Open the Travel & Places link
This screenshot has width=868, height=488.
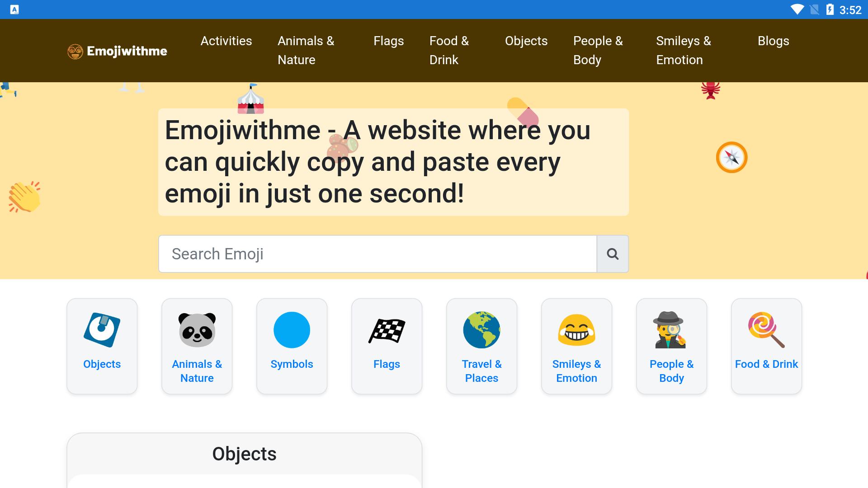tap(482, 371)
